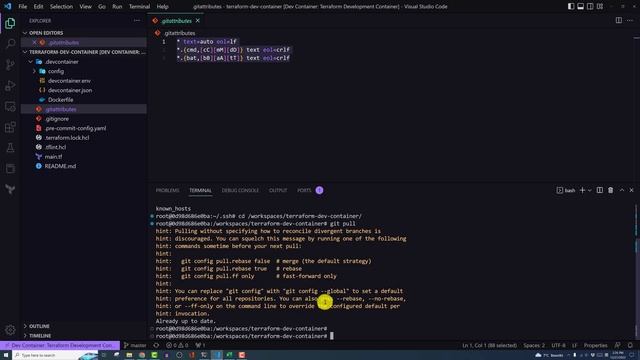Switch to the Problems panel tab
The image size is (640, 360).
point(167,190)
